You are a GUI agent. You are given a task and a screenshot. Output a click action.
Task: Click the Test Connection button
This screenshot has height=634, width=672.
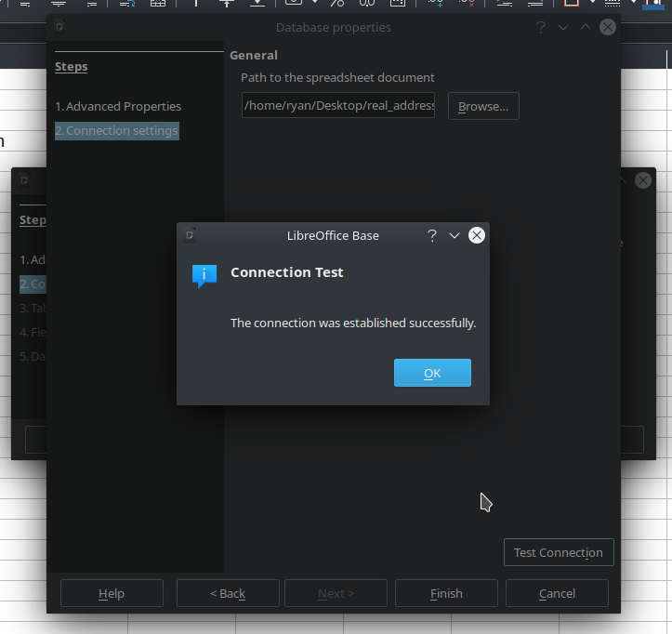coord(559,552)
